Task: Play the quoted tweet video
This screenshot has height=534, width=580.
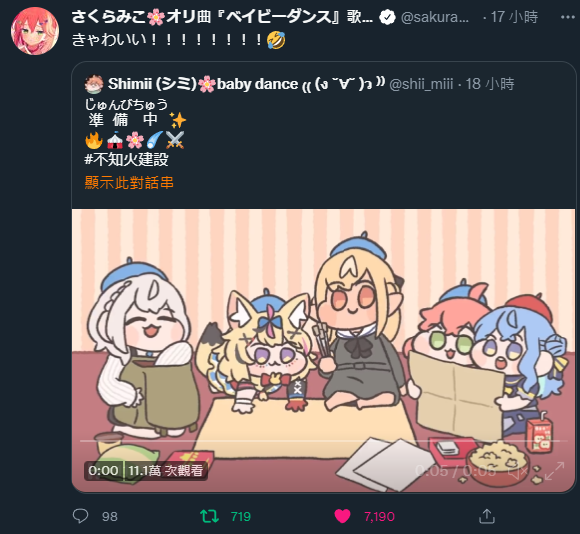Action: point(324,351)
